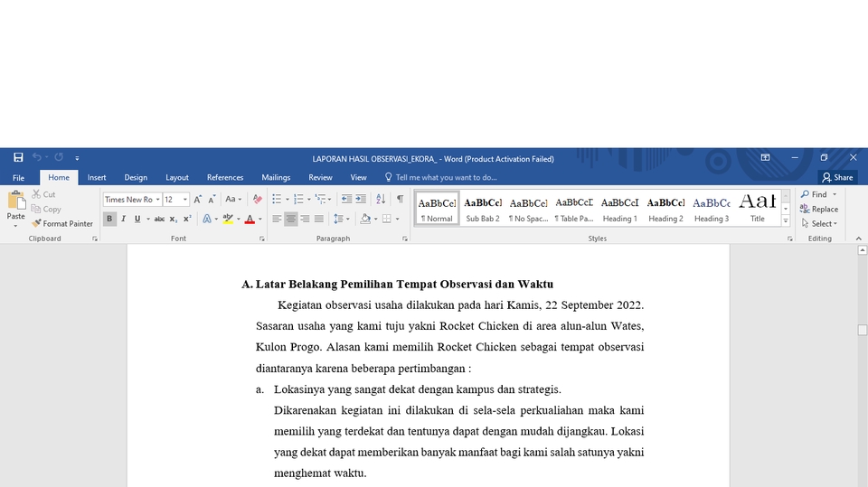Click the Paste clipboard icon
The width and height of the screenshot is (868, 487).
(15, 201)
